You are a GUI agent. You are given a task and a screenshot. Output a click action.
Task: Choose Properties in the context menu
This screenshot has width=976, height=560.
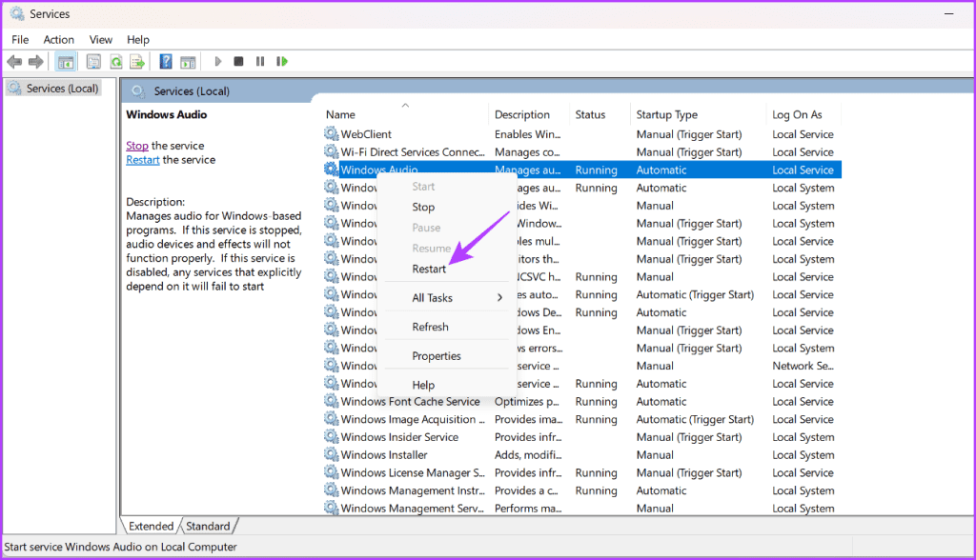[437, 356]
